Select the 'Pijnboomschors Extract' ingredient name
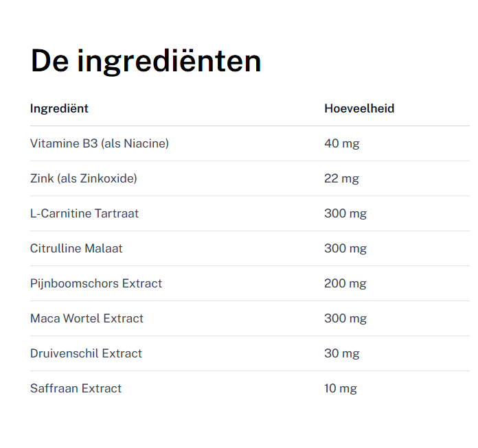This screenshot has width=478, height=448. [96, 283]
